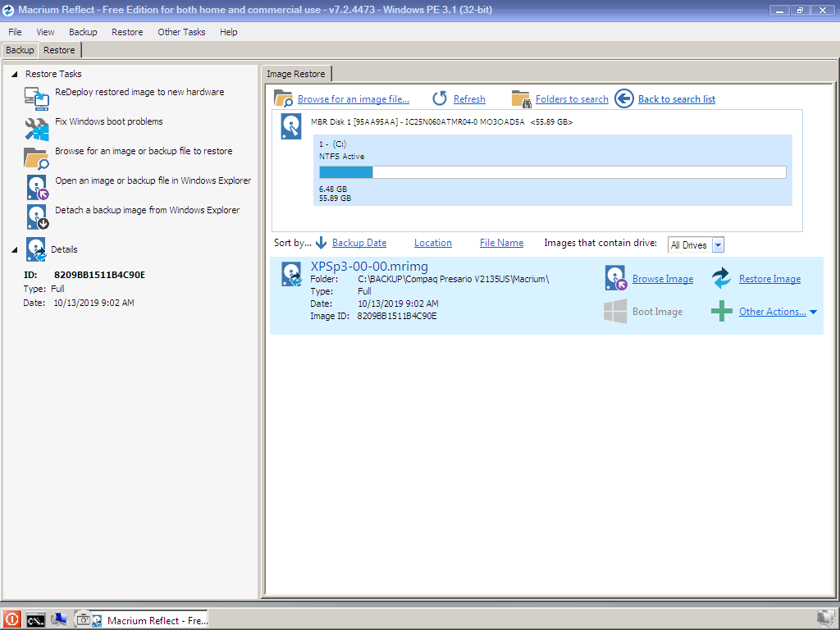This screenshot has width=840, height=630.
Task: Open the Backup menu
Action: pos(83,32)
